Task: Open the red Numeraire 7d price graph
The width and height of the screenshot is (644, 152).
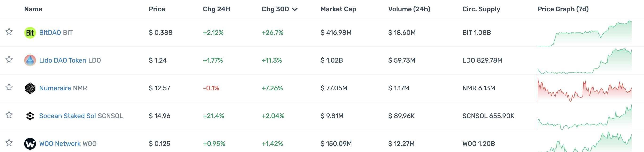Action: 584,89
